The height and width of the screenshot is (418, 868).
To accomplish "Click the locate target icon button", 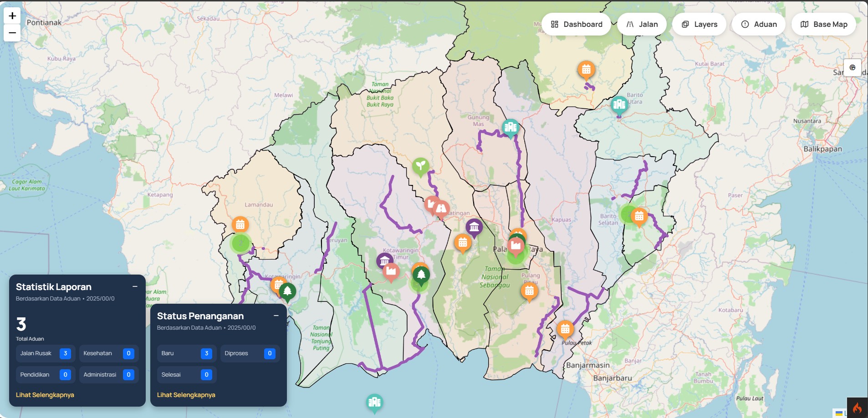I will point(852,67).
